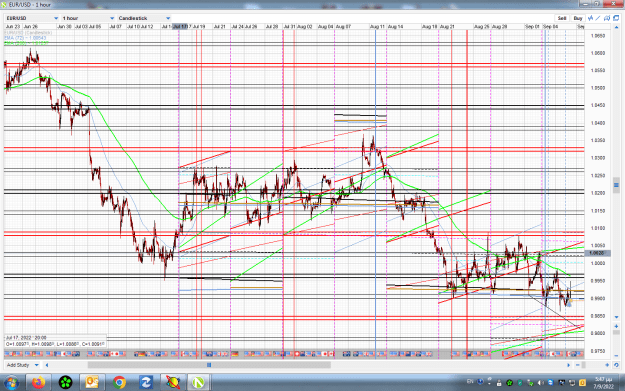Click the vertical price scale slider handle
The image size is (625, 391).
[x=616, y=185]
